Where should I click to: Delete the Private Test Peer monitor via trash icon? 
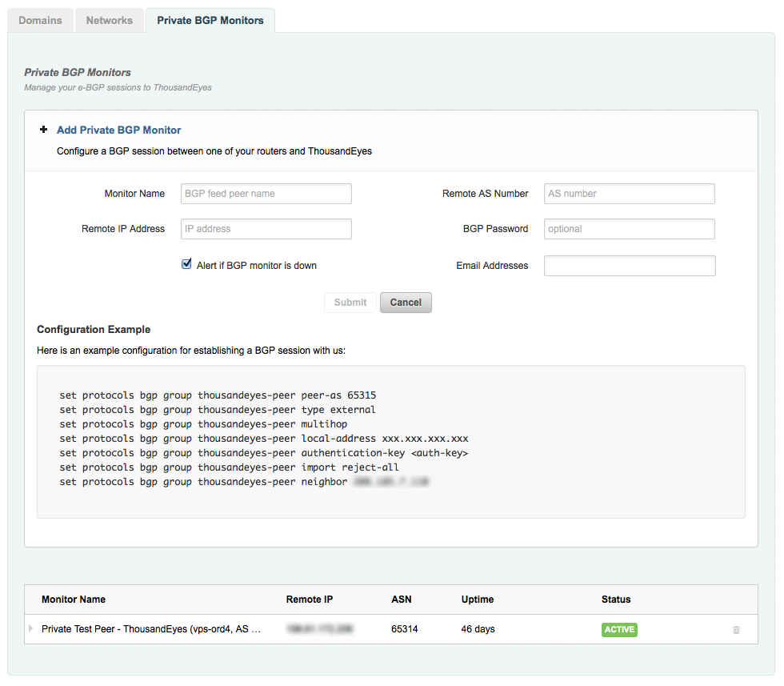(x=736, y=630)
